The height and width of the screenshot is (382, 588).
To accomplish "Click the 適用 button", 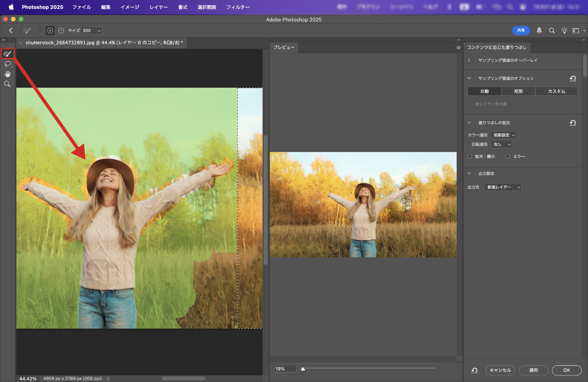I will click(533, 370).
